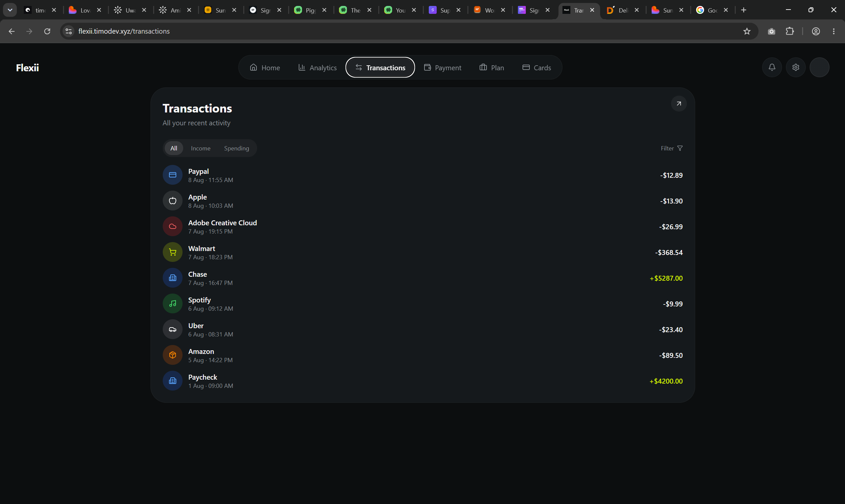Screen dimensions: 845x504
Task: Open a new browser tab
Action: pos(744,10)
